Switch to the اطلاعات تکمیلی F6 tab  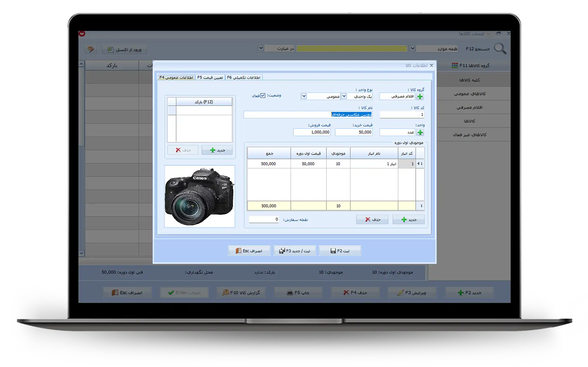pos(243,77)
